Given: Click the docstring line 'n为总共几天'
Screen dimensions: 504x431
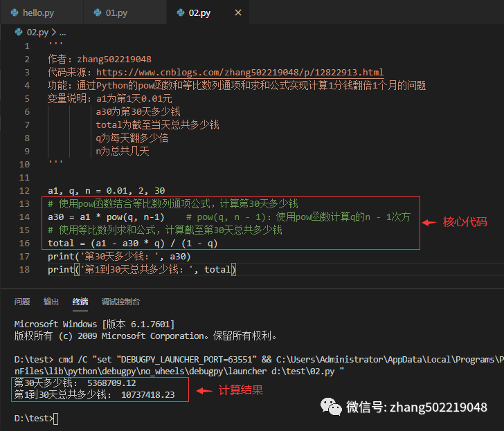Looking at the screenshot, I should (x=123, y=152).
